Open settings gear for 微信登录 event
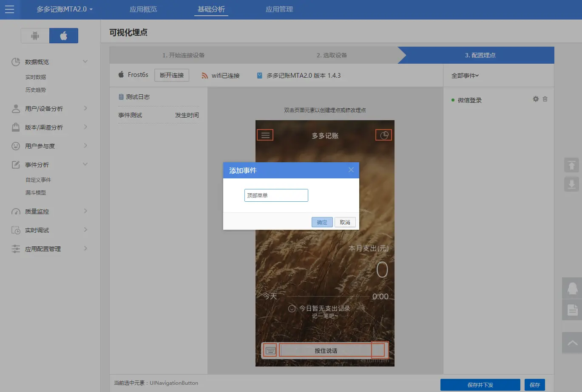 point(536,99)
